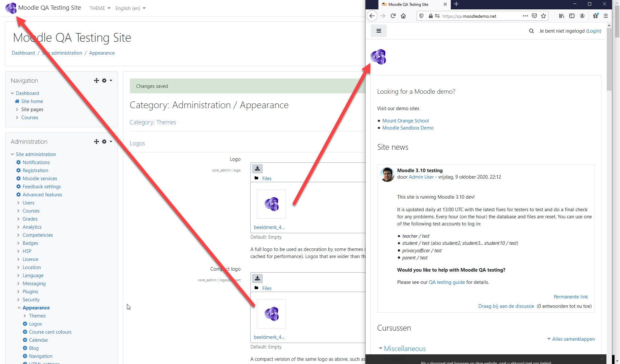Click the Permanente link
Image resolution: width=620 pixels, height=364 pixels.
(x=571, y=296)
